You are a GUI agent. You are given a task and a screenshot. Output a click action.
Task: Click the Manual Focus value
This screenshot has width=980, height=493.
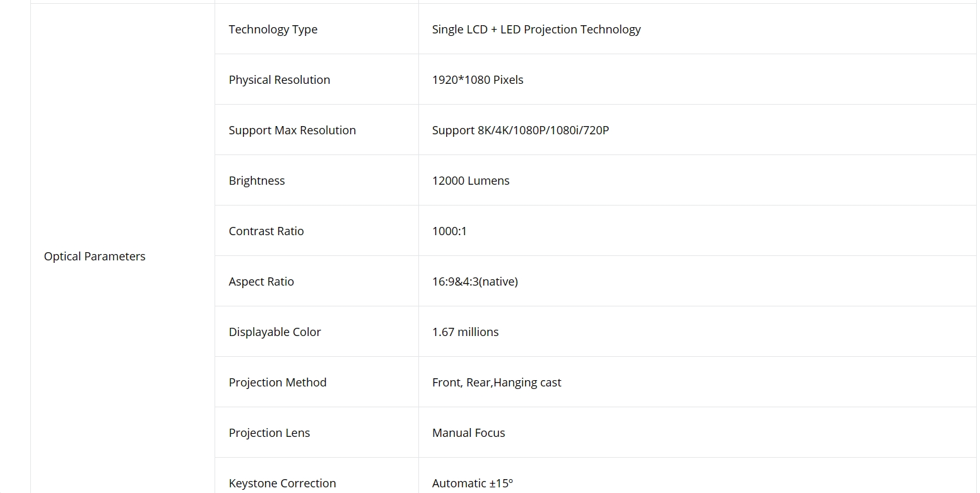pyautogui.click(x=469, y=433)
